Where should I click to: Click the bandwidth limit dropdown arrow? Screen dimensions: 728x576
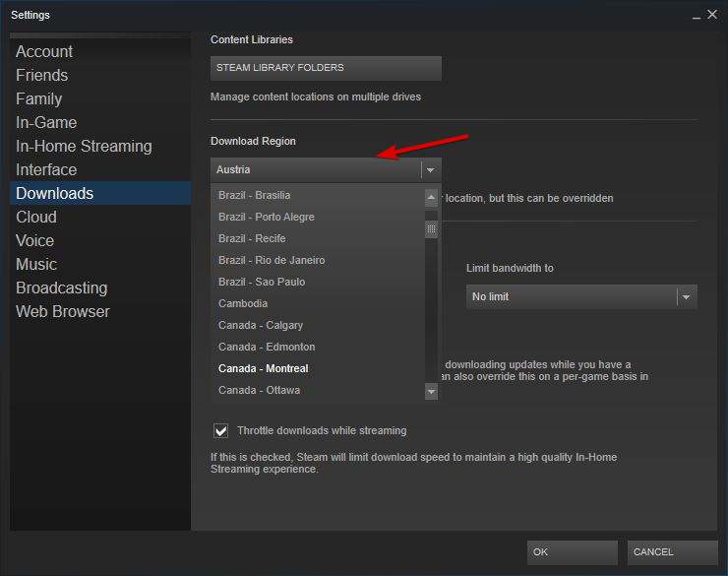pos(687,296)
